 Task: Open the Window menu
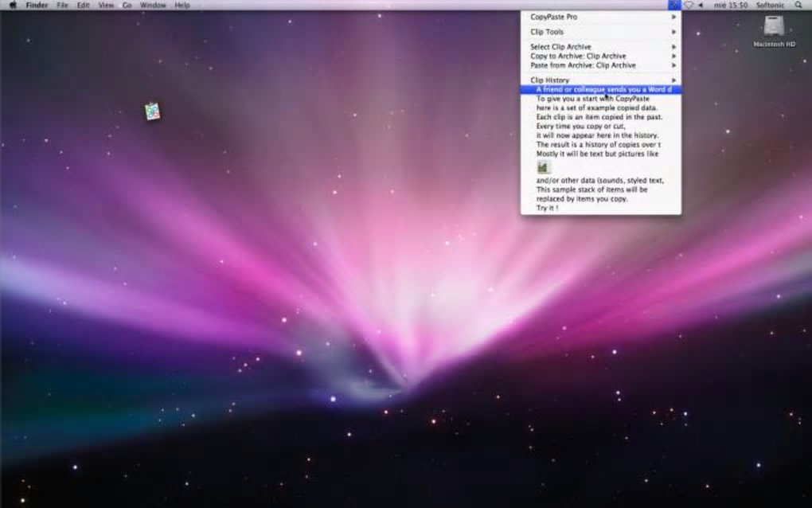(x=153, y=6)
